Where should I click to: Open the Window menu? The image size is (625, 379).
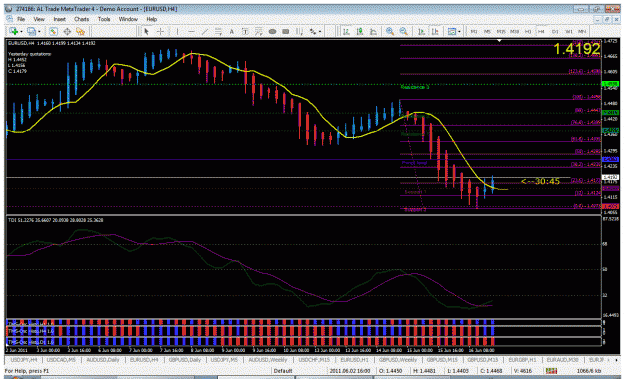(128, 19)
